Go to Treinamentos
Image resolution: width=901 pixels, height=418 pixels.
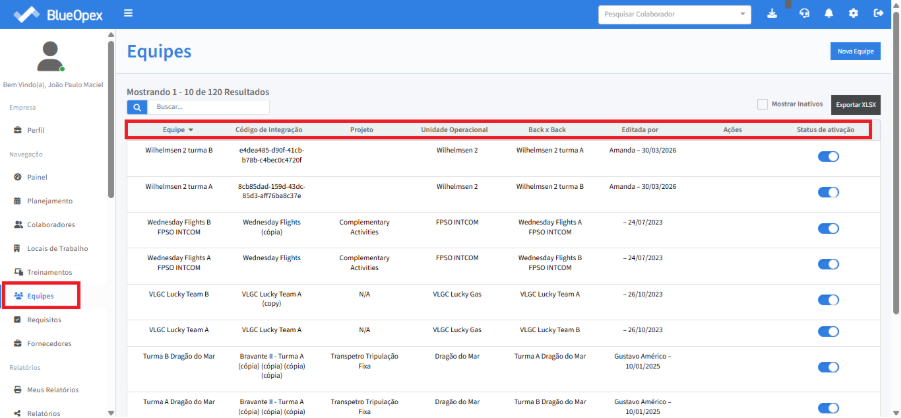point(49,272)
